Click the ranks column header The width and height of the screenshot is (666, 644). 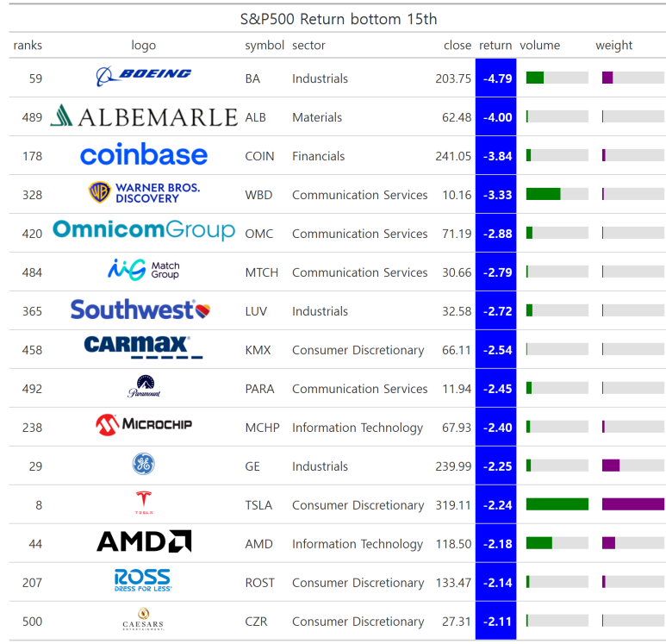click(28, 45)
